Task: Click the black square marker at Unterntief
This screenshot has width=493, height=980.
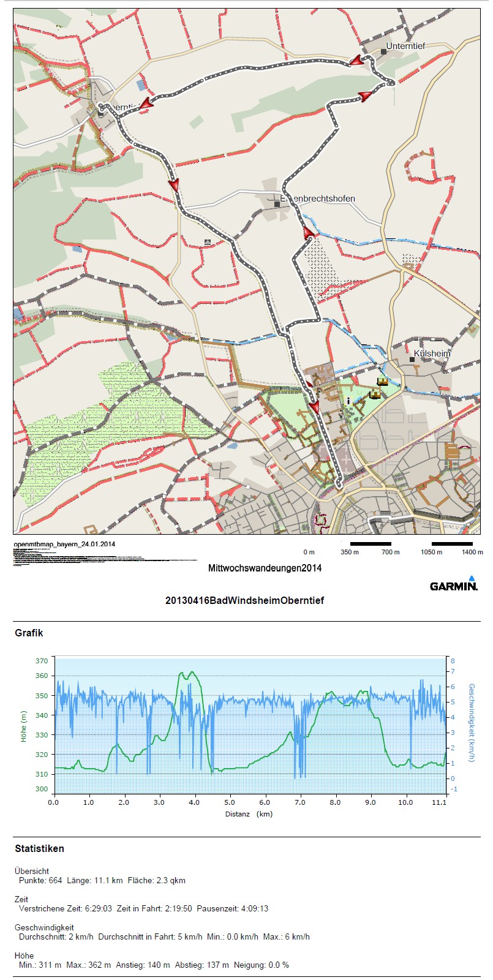Action: point(383,51)
